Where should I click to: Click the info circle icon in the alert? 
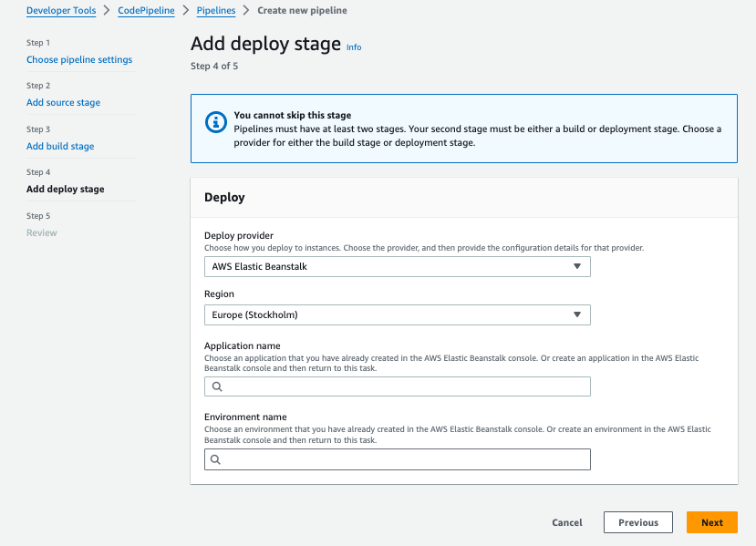point(215,121)
